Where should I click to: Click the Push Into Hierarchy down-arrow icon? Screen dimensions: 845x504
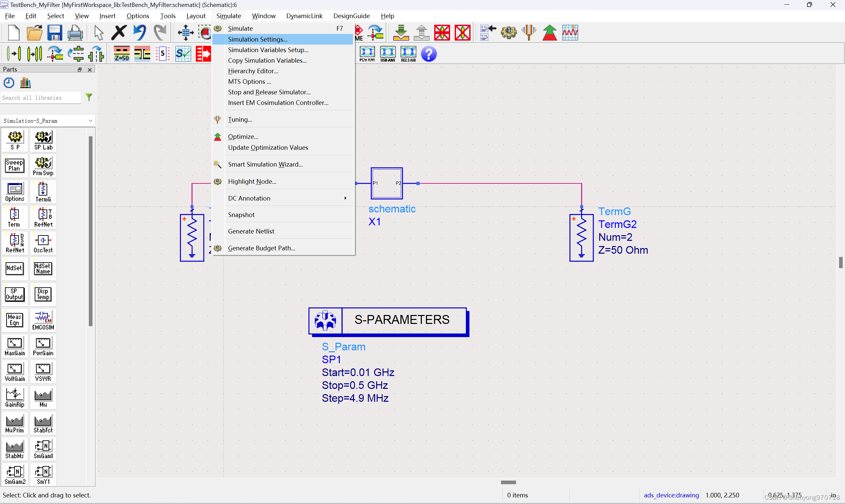point(401,32)
